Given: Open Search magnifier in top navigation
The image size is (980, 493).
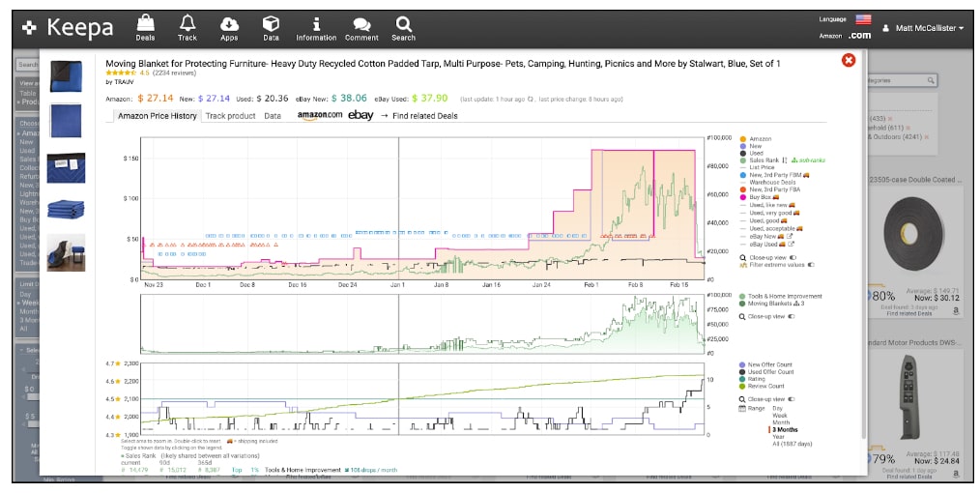Looking at the screenshot, I should (403, 28).
